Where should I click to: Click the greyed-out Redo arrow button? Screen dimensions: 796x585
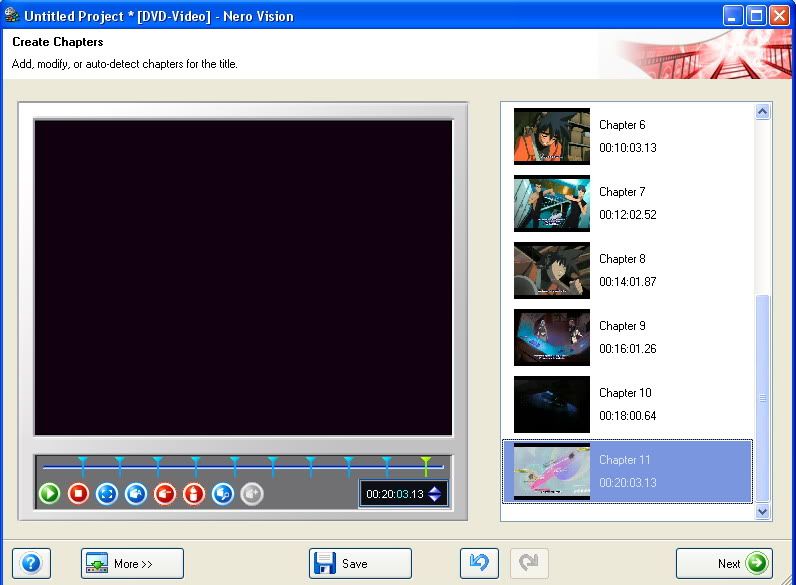tap(529, 563)
